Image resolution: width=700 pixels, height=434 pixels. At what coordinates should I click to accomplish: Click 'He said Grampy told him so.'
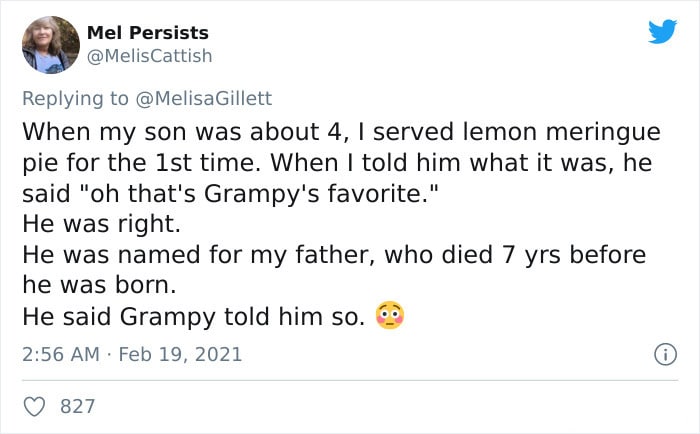(194, 317)
